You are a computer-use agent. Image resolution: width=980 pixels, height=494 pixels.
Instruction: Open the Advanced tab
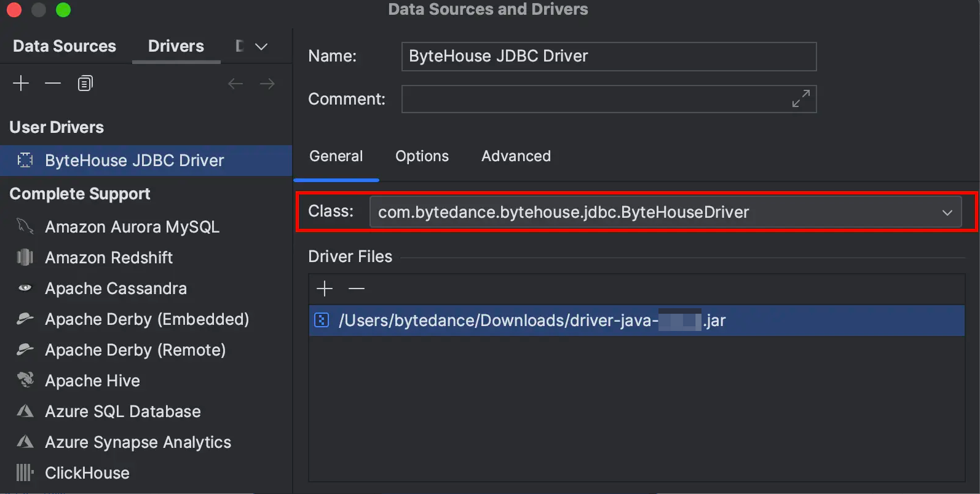click(x=516, y=156)
